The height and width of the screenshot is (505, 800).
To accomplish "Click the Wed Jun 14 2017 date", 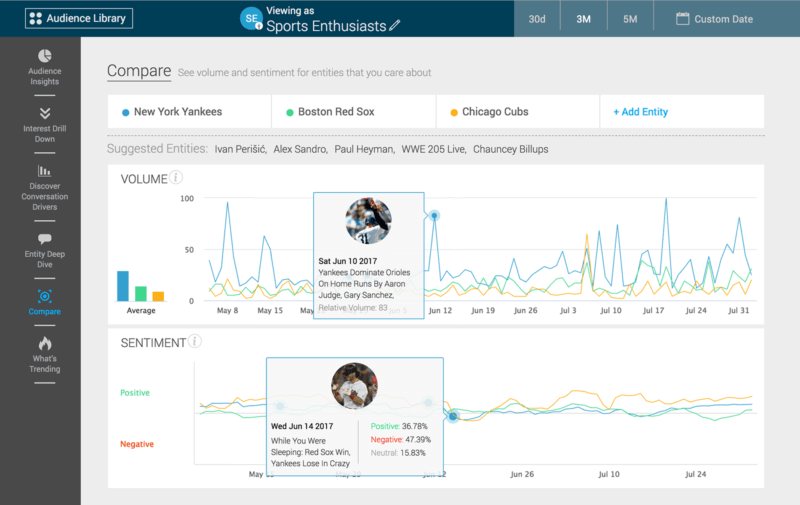I will tap(302, 426).
